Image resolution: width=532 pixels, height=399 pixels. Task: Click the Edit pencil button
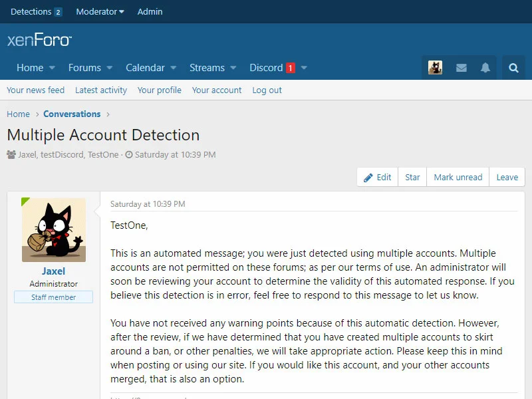(377, 178)
